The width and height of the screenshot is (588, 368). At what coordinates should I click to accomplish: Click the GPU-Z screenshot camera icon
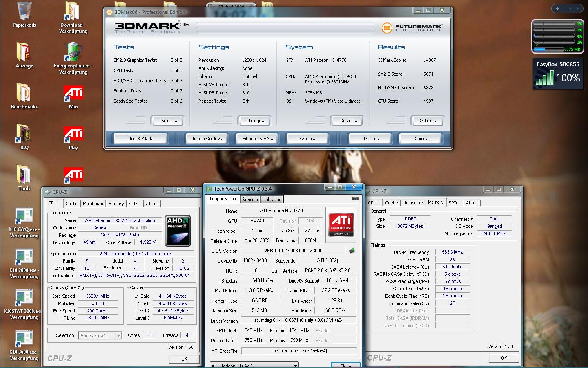(x=355, y=199)
